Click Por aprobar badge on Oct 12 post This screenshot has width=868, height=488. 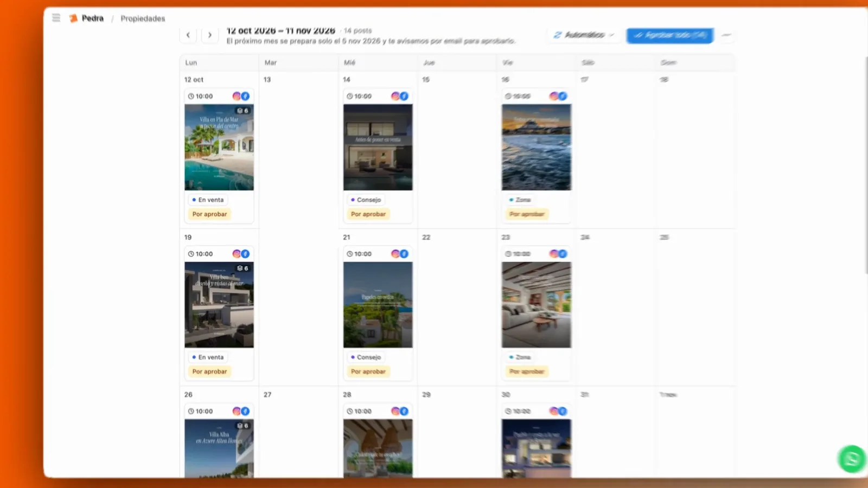coord(209,214)
